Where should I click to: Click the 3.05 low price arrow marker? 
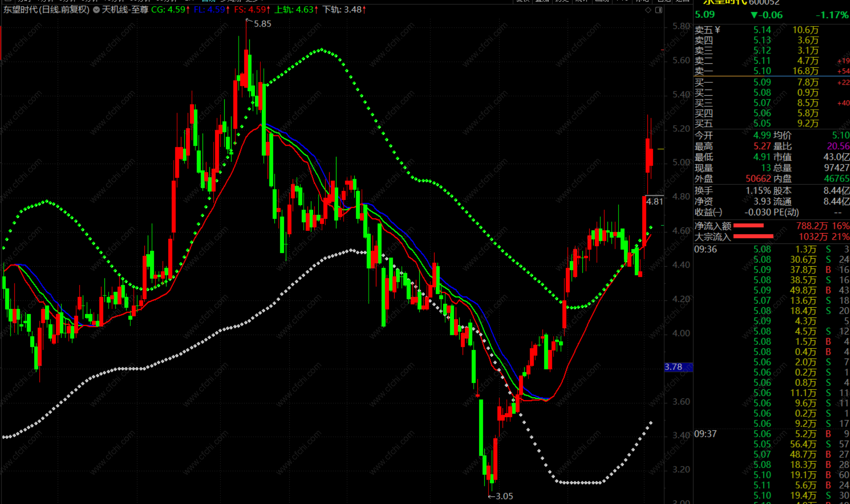click(501, 496)
